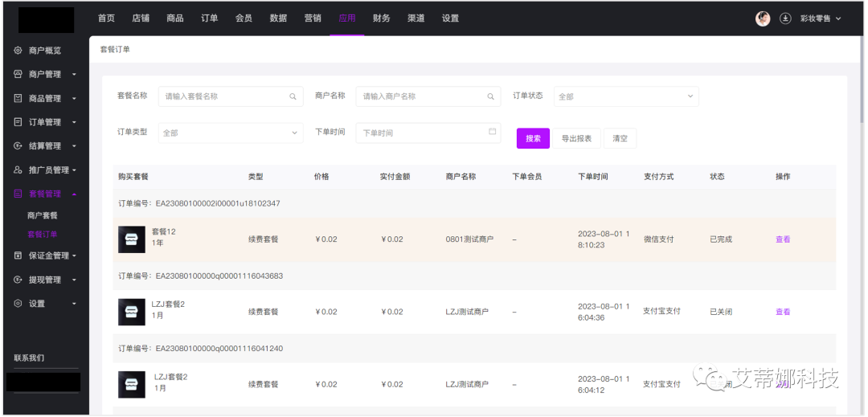
Task: Click 已关闭 status cell
Action: [x=721, y=312]
